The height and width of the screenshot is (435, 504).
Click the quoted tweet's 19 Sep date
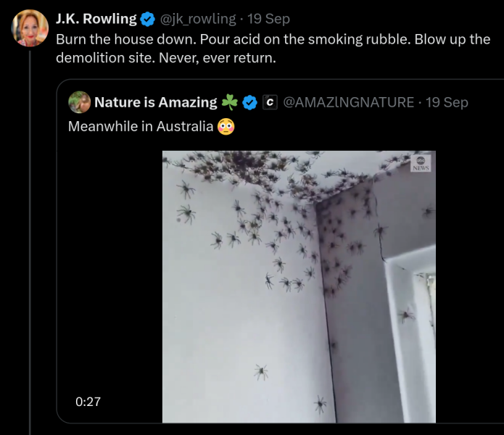pos(447,102)
